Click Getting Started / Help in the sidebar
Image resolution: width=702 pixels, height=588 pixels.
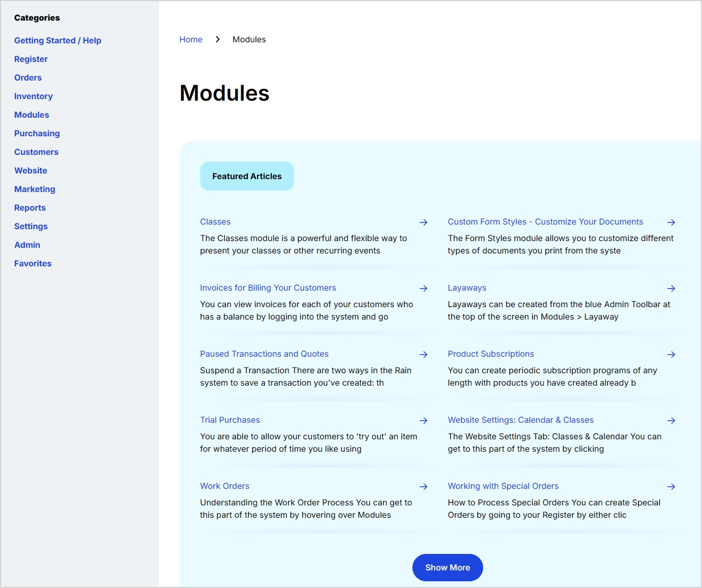[57, 40]
